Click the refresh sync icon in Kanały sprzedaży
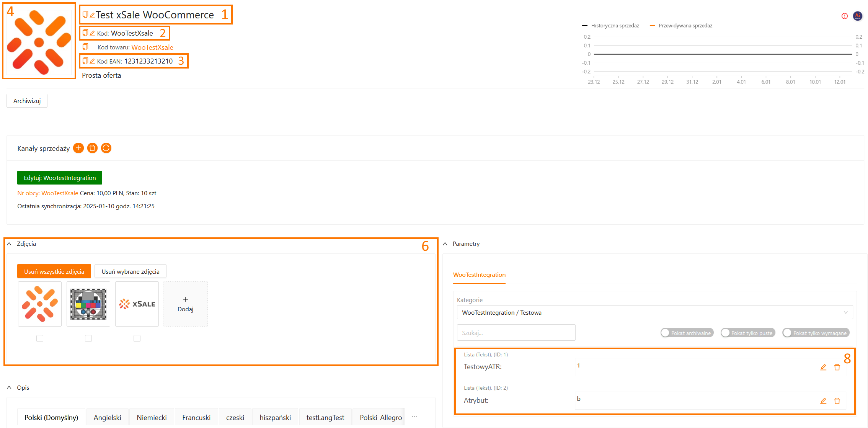This screenshot has height=428, width=868. pos(106,148)
